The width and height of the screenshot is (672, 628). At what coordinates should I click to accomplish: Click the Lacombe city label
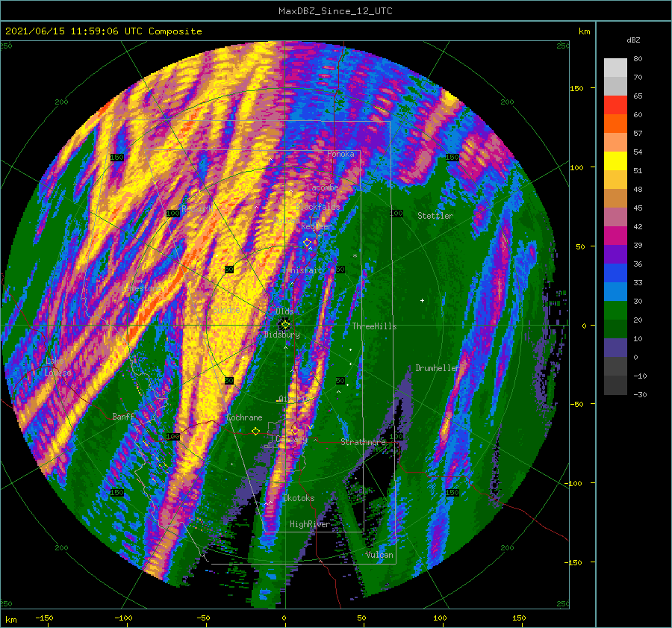pyautogui.click(x=323, y=187)
